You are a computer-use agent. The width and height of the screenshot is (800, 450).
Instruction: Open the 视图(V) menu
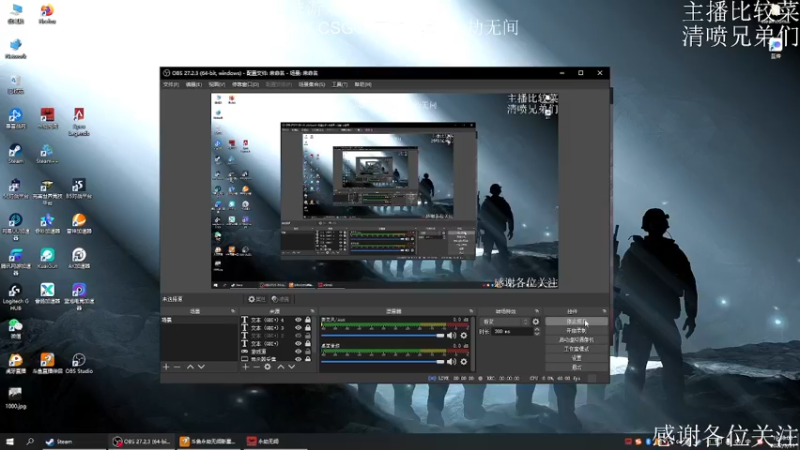[216, 85]
